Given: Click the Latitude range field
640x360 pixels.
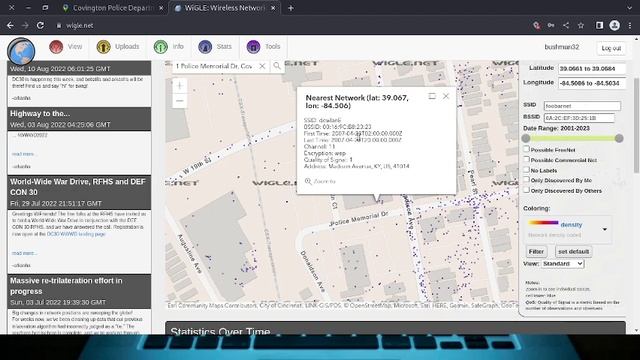Looking at the screenshot, I should tap(591, 69).
